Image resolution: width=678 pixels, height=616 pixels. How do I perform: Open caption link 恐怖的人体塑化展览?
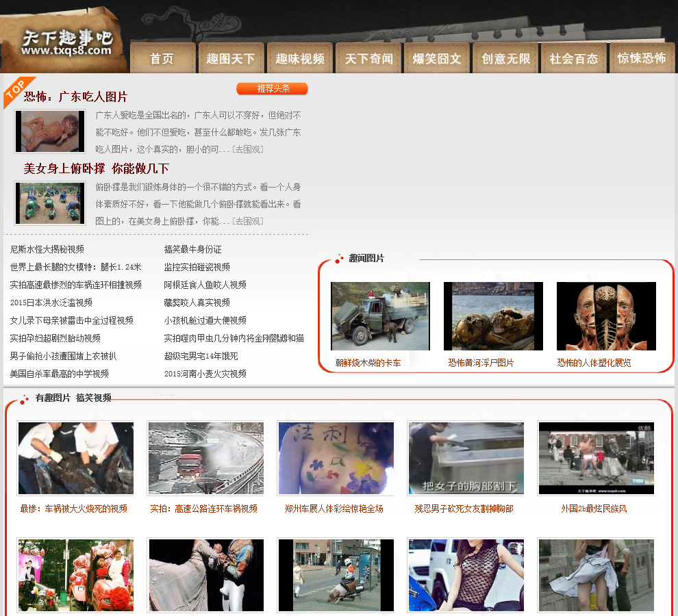[x=594, y=363]
